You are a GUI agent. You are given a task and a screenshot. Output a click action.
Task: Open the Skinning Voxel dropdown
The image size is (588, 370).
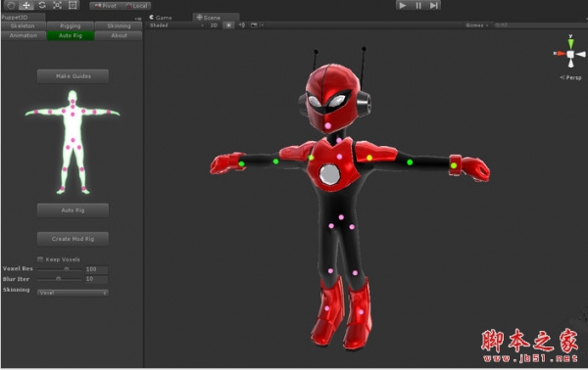pyautogui.click(x=73, y=293)
